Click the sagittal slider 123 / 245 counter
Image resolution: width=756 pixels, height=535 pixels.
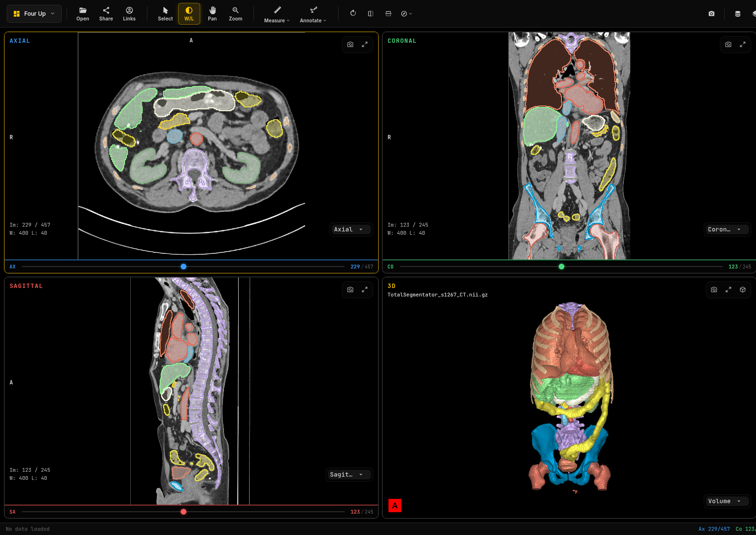click(x=362, y=512)
